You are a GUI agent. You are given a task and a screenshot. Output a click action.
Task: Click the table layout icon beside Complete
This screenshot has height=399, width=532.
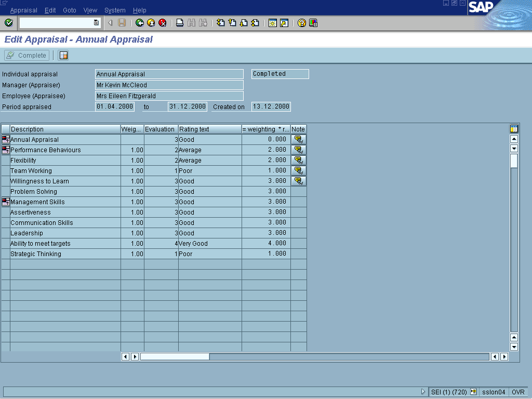click(63, 55)
